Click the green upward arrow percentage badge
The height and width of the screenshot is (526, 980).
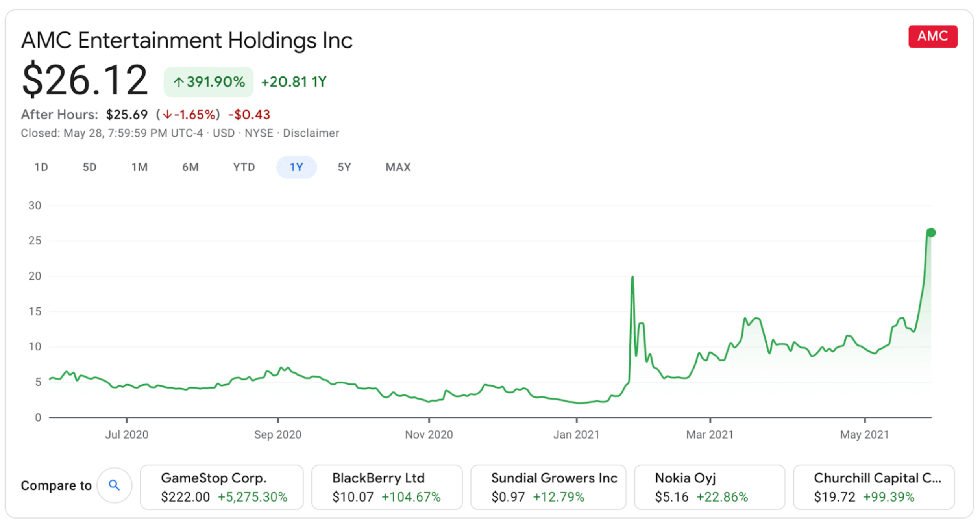click(x=209, y=81)
